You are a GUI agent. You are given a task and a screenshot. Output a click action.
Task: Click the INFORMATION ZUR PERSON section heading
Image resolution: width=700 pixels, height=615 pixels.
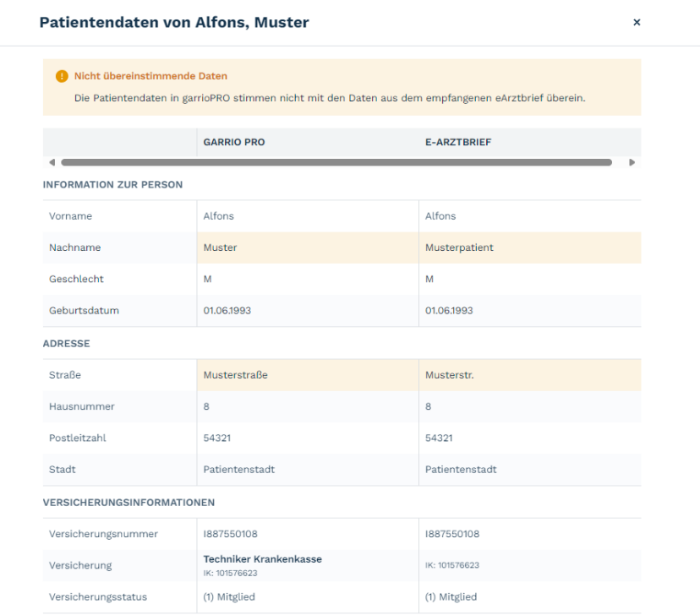click(x=113, y=185)
